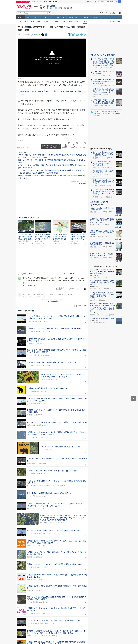
Task: Open クマに襲われけが 畑で農作業中 article
Action: point(60,447)
